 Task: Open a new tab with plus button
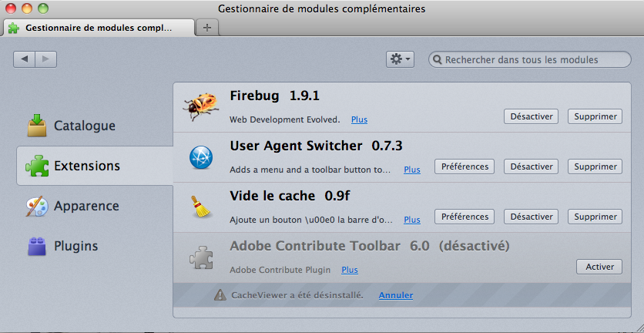[x=207, y=28]
